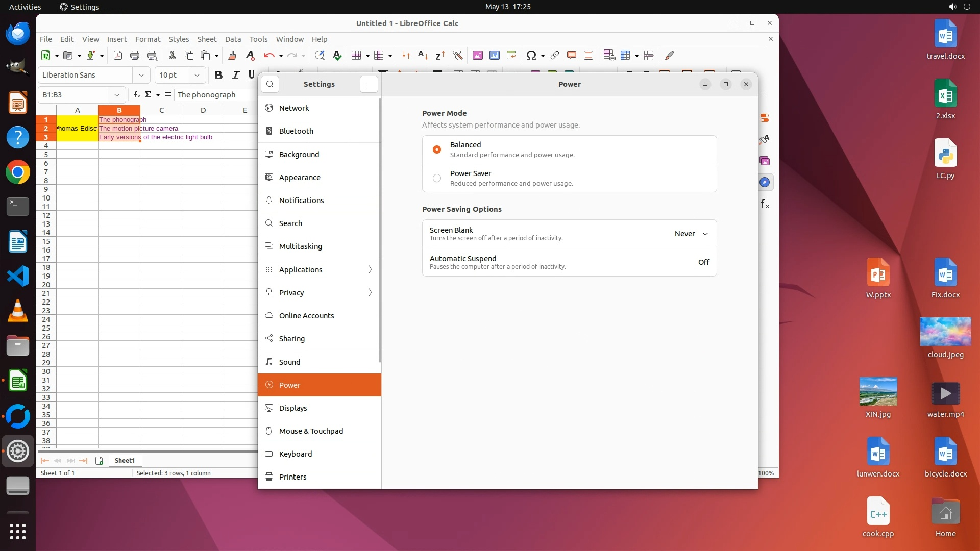
Task: Toggle Bold formatting in Calc
Action: click(218, 75)
